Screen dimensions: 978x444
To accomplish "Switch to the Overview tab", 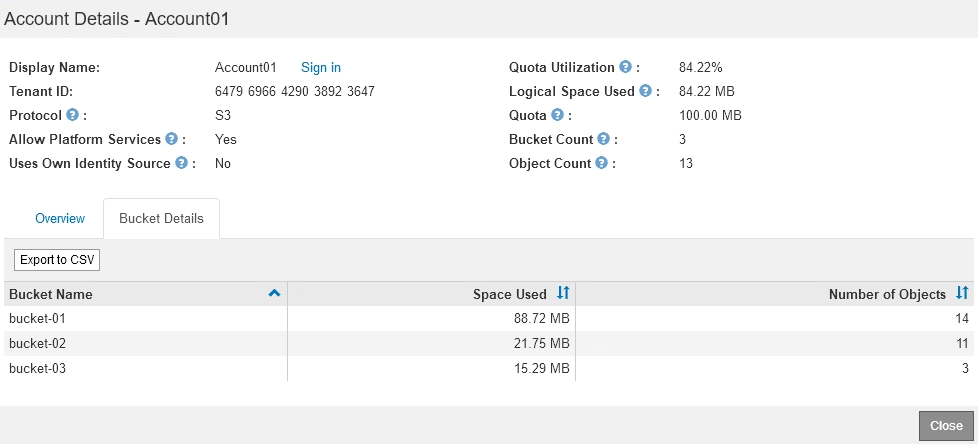I will [60, 218].
